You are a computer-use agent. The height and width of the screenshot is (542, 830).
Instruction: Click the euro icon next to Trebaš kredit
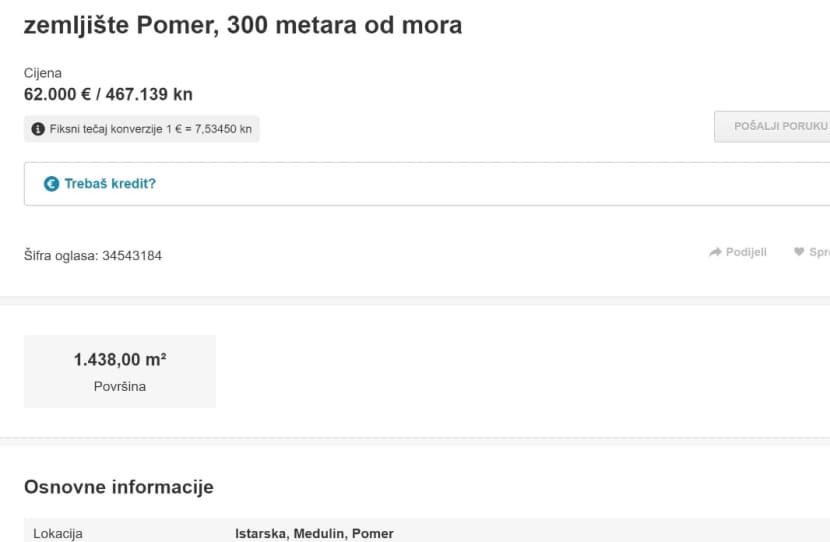click(51, 184)
